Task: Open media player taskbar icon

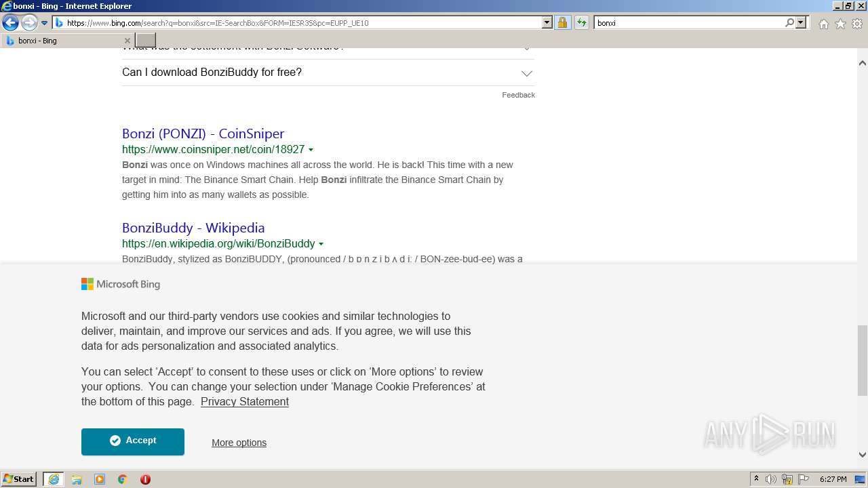Action: click(x=100, y=479)
